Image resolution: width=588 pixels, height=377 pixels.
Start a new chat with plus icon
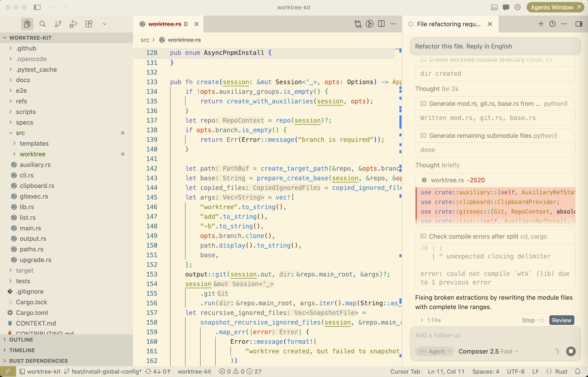(x=541, y=24)
